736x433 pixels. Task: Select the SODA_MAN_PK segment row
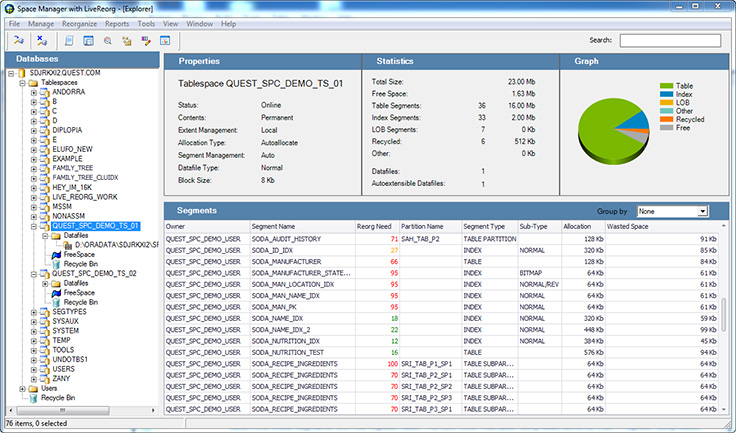[441, 307]
